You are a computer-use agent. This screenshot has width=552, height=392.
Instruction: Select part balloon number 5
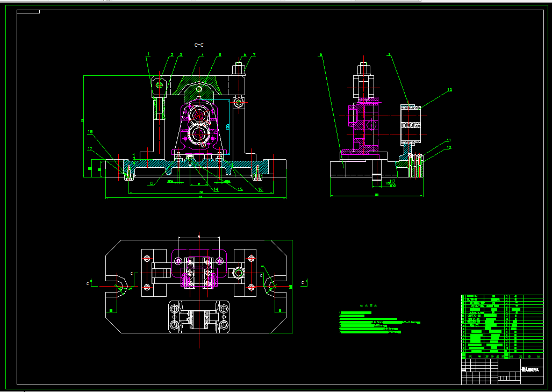point(220,55)
